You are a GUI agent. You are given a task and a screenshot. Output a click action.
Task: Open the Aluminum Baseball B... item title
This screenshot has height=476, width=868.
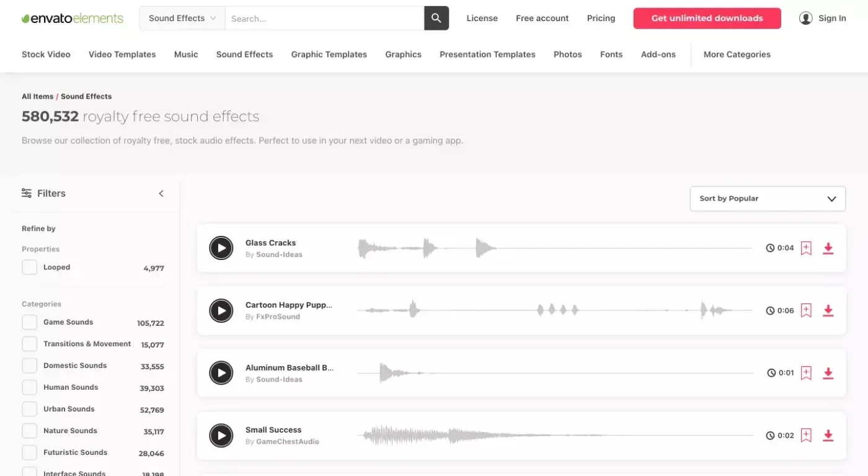[290, 367]
